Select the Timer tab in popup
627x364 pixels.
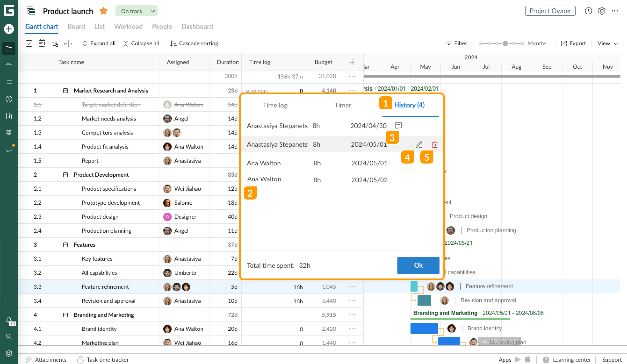click(343, 105)
